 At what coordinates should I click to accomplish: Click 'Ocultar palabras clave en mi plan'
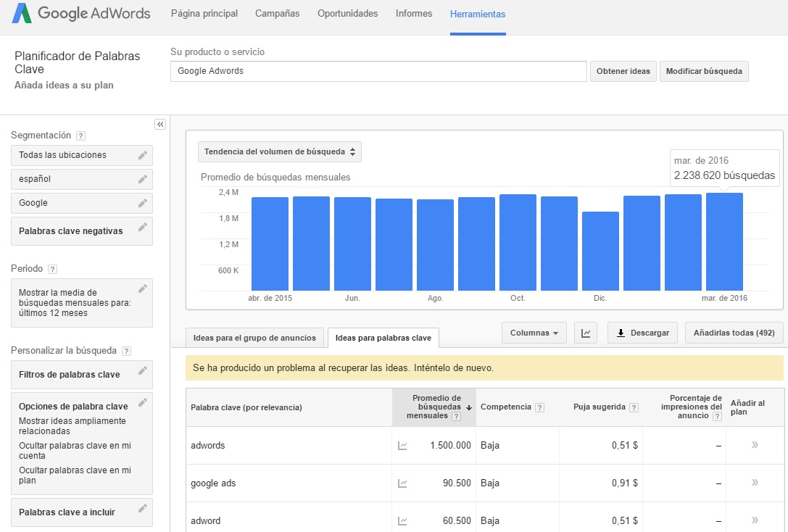[x=75, y=475]
